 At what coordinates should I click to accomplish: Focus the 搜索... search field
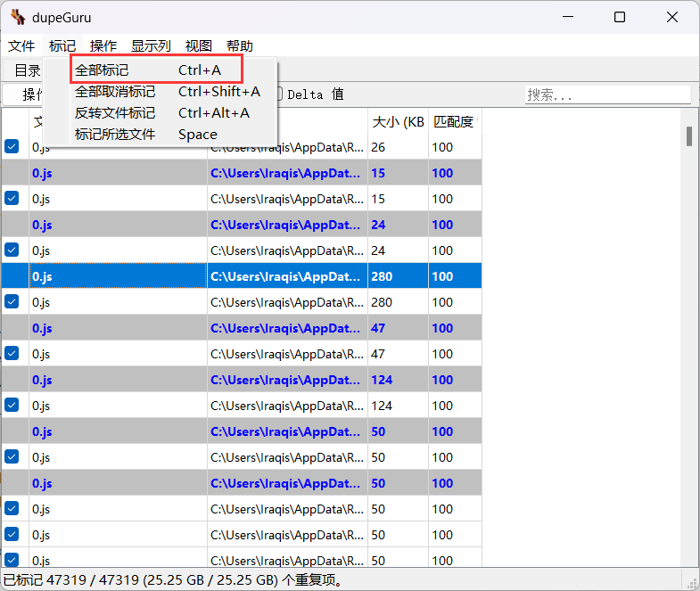tap(607, 94)
